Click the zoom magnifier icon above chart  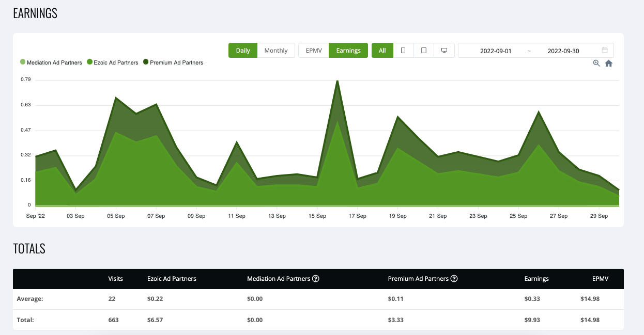pos(596,63)
